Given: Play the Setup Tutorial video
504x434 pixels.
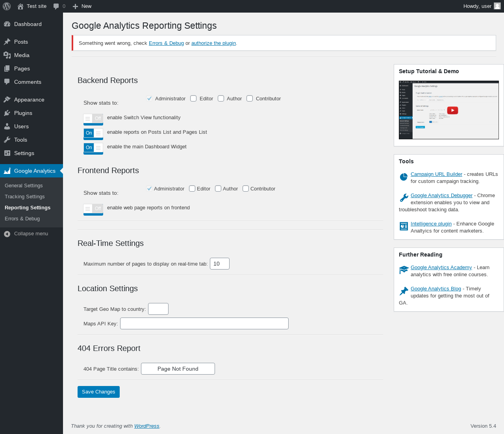Looking at the screenshot, I should pyautogui.click(x=452, y=111).
